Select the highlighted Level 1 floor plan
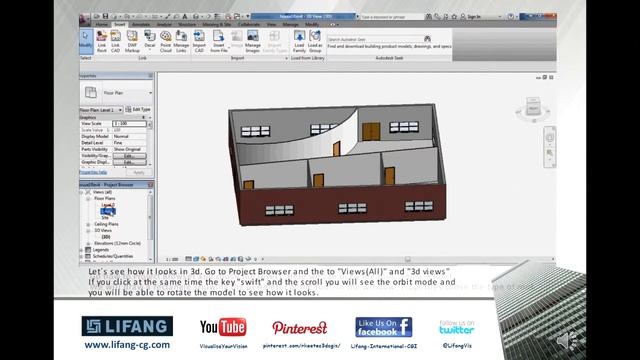The height and width of the screenshot is (360, 640). pyautogui.click(x=108, y=211)
